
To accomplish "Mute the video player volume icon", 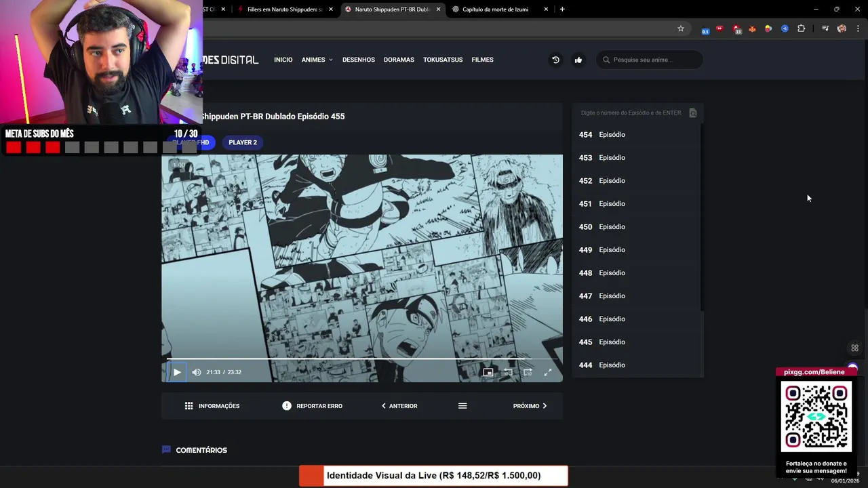I will 197,372.
